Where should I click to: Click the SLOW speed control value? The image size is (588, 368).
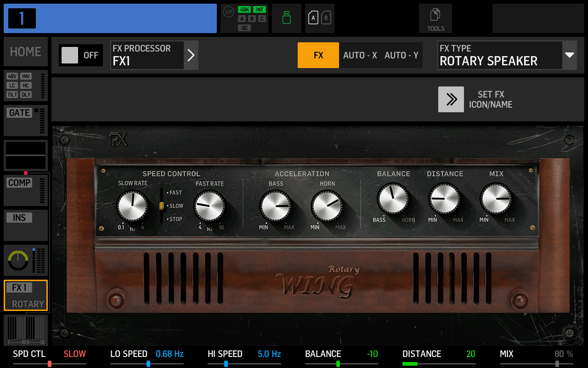[75, 354]
